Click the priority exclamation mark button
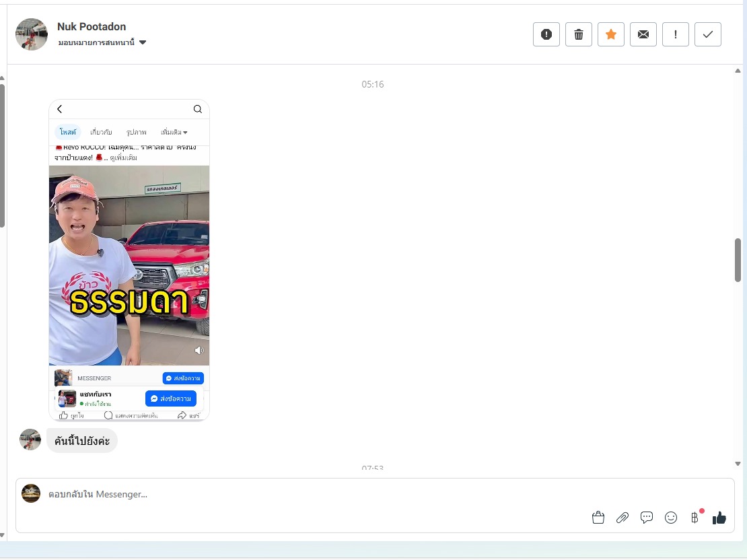 coord(676,34)
